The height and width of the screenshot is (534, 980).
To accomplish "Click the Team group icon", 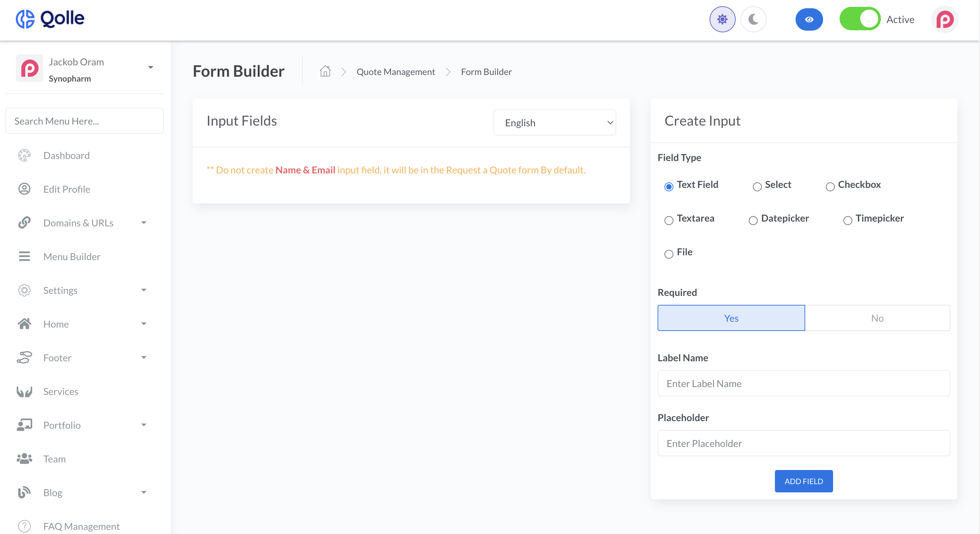I will 24,459.
